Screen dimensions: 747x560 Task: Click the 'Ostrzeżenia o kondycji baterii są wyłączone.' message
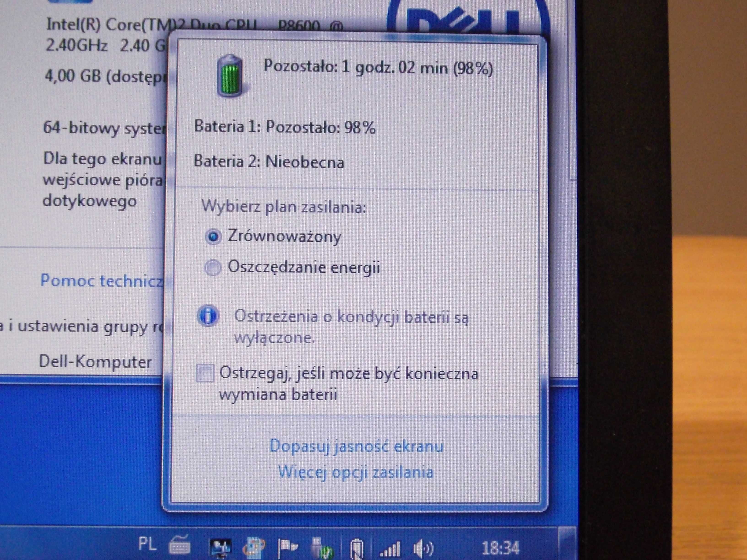point(351,327)
